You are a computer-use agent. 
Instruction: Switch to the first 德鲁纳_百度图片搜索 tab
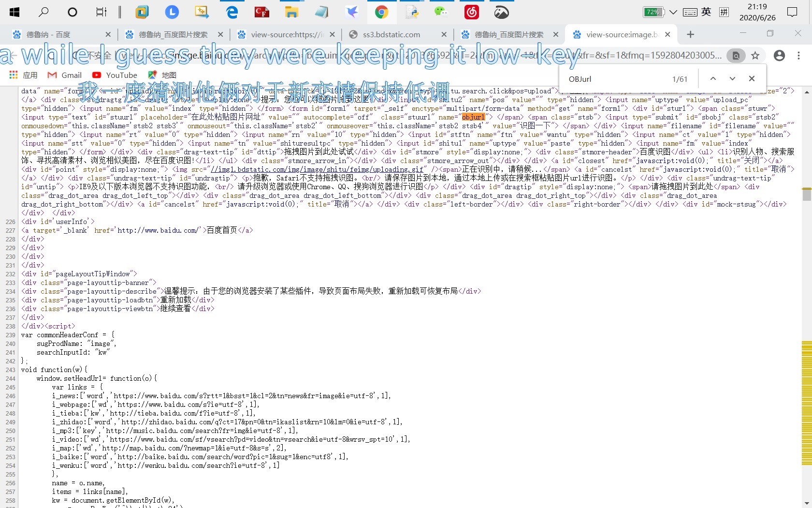point(173,34)
